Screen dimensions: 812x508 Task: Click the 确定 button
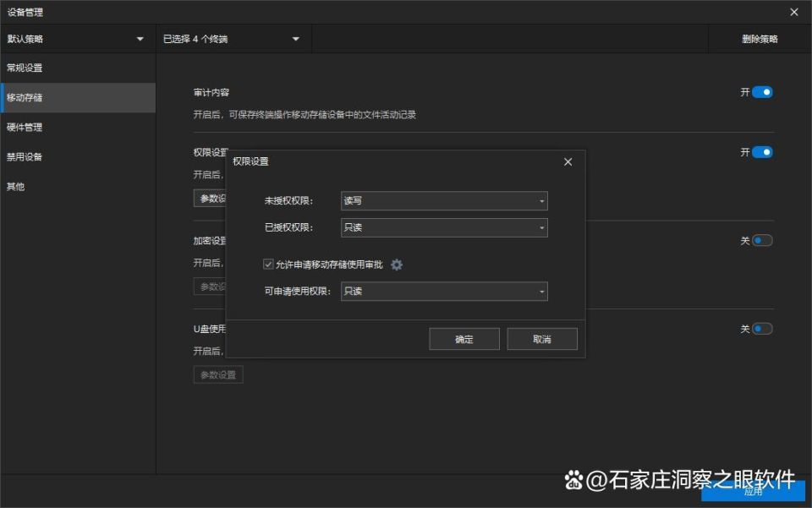point(464,339)
